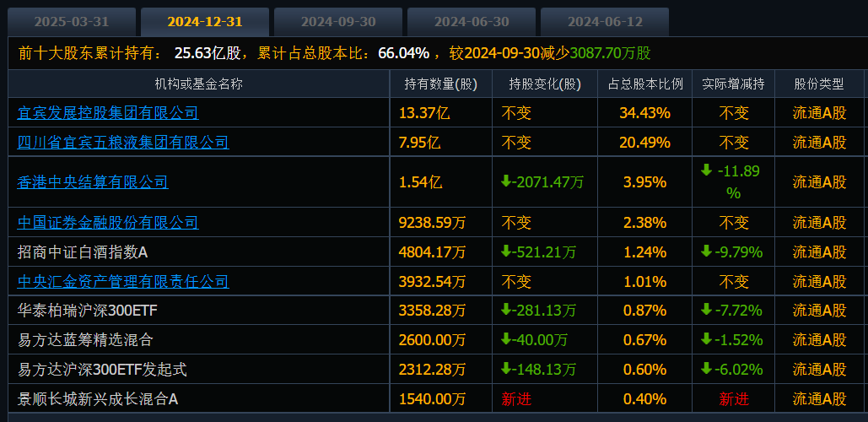The height and width of the screenshot is (422, 868).
Task: Click the 0.67% share ratio
Action: point(645,340)
